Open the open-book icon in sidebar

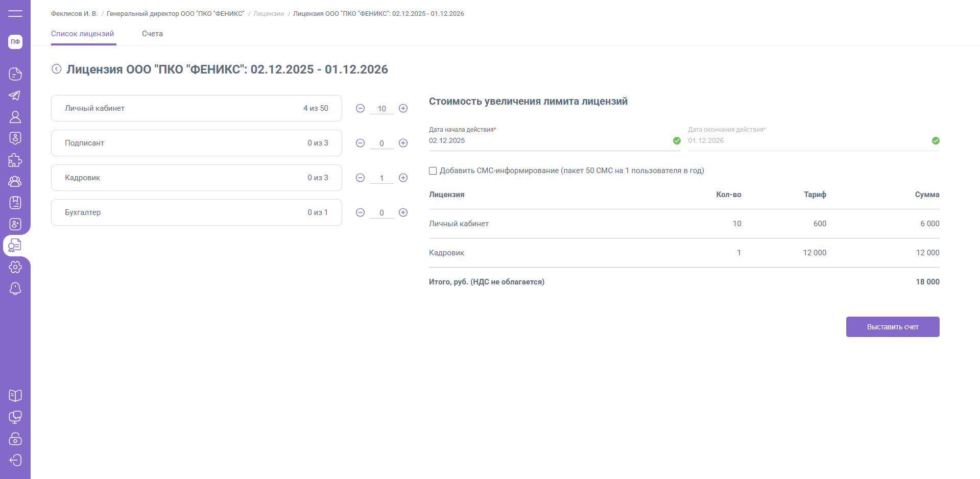coord(15,396)
